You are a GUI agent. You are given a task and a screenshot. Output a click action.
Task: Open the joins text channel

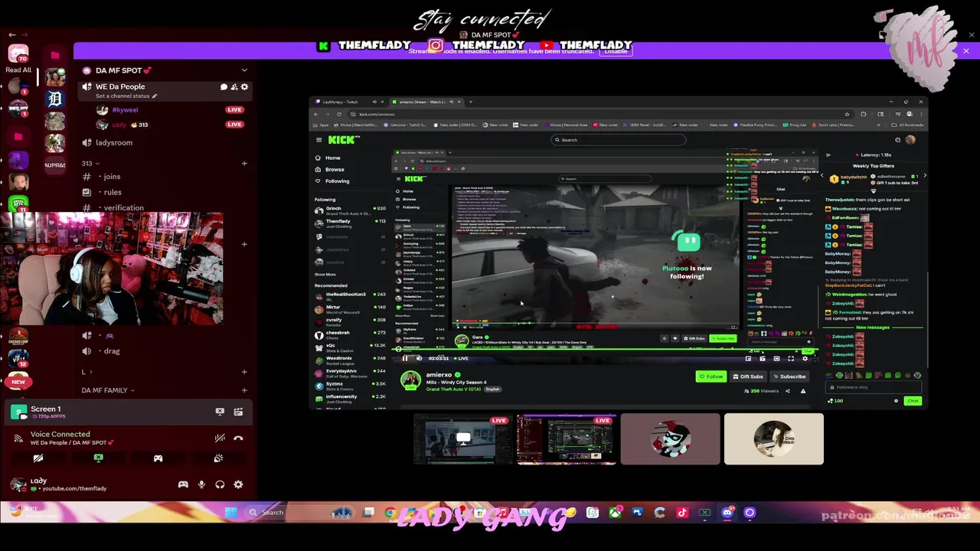click(x=112, y=177)
